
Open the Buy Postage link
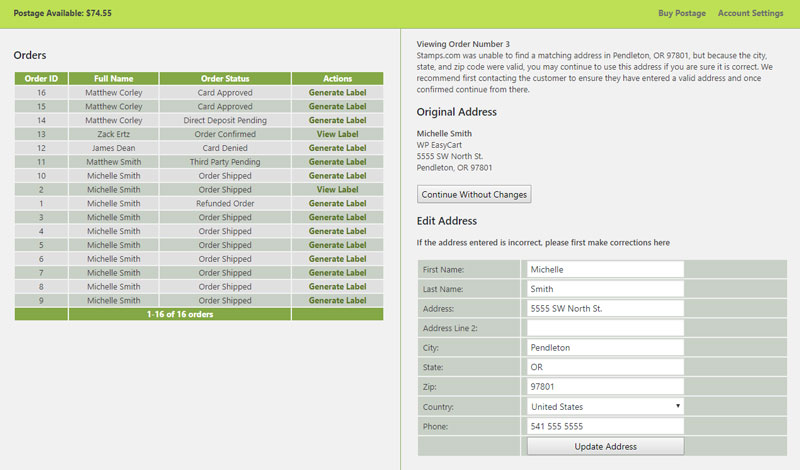pyautogui.click(x=681, y=13)
